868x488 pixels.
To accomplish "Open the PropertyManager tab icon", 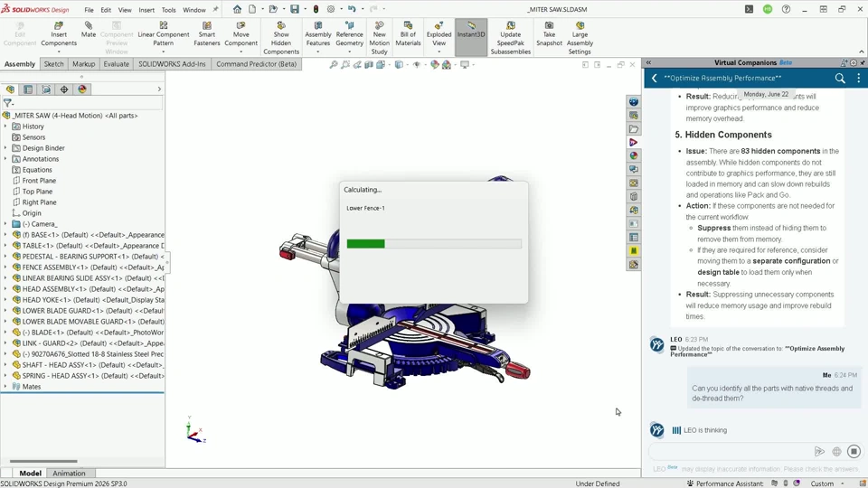I will [28, 89].
